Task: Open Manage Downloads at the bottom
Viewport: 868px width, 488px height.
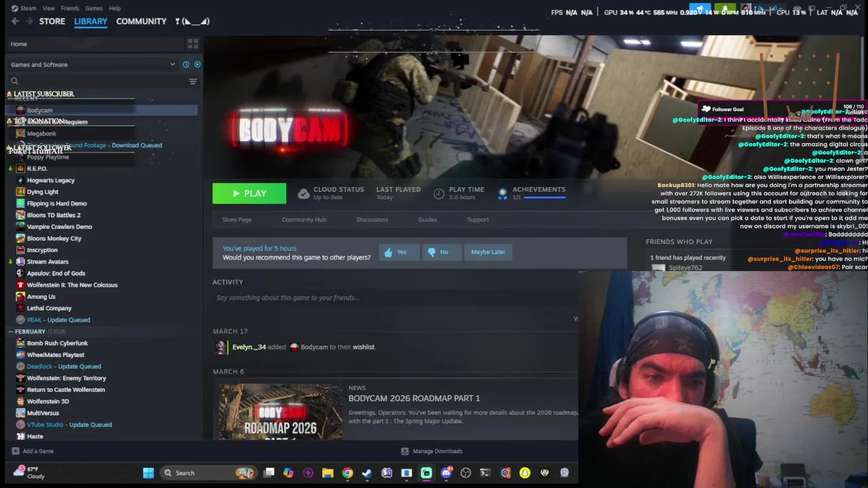Action: [431, 451]
